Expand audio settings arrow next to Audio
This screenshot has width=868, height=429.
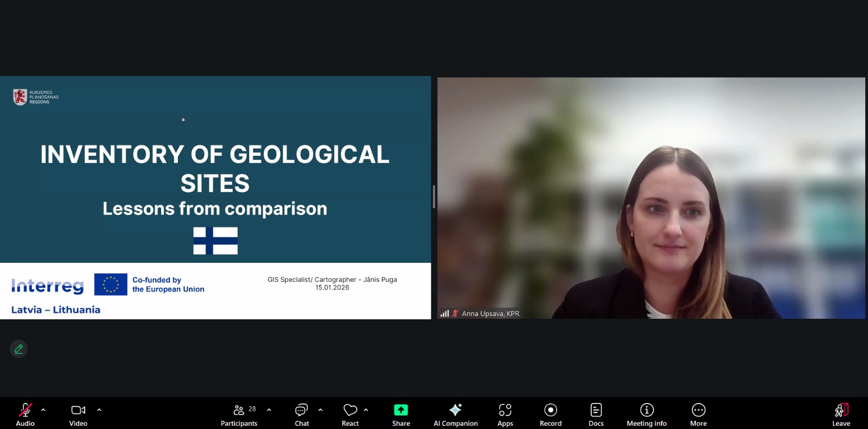(43, 410)
